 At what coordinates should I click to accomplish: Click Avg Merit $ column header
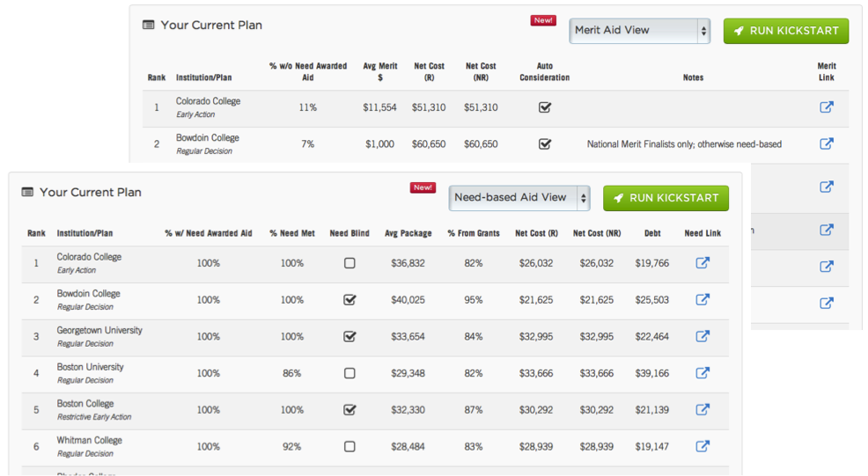tap(379, 71)
